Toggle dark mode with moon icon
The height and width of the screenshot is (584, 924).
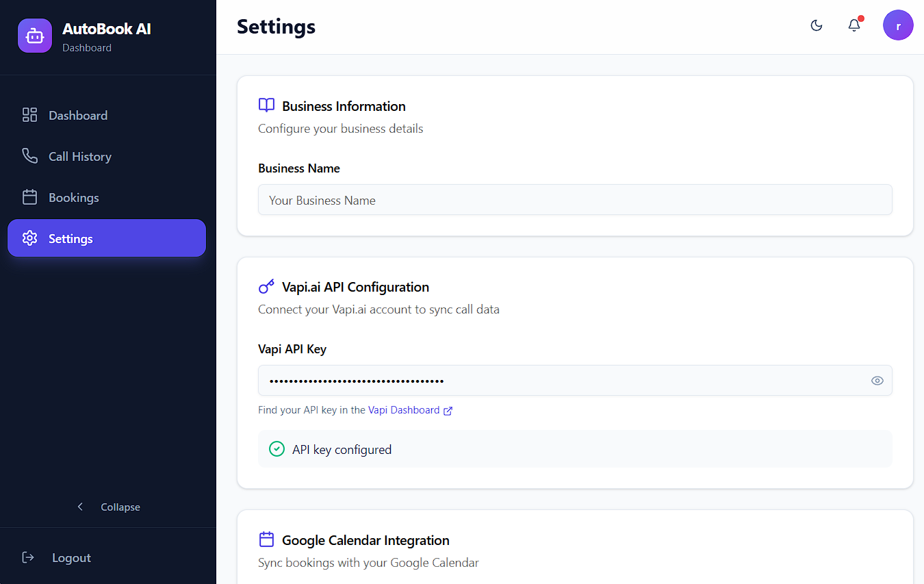tap(816, 26)
